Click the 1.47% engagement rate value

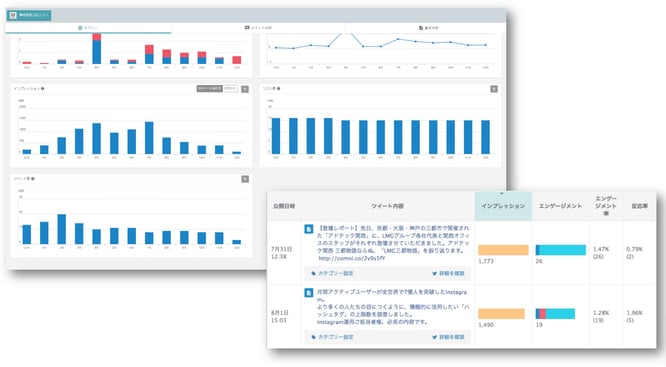[x=601, y=249]
